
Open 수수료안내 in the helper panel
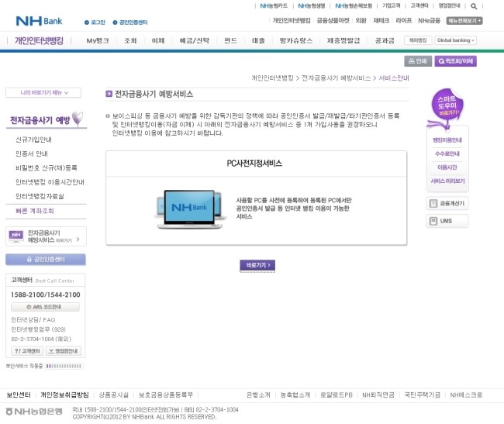(x=447, y=153)
